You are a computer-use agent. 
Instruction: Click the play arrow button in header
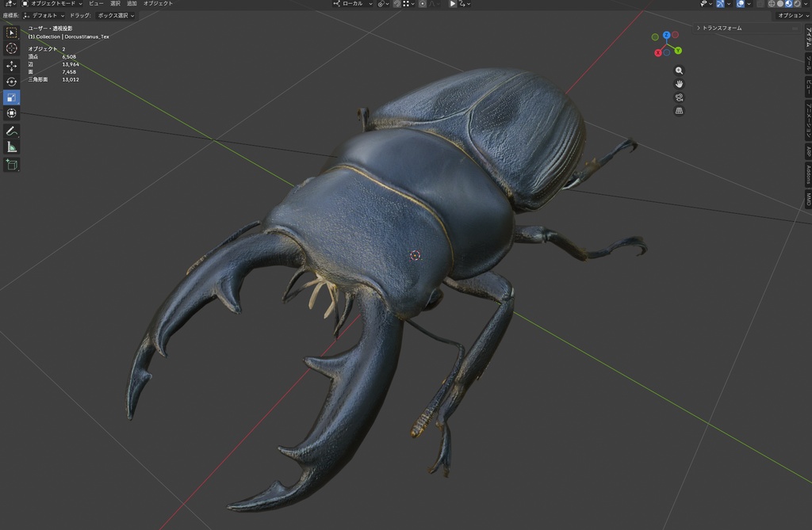coord(453,4)
